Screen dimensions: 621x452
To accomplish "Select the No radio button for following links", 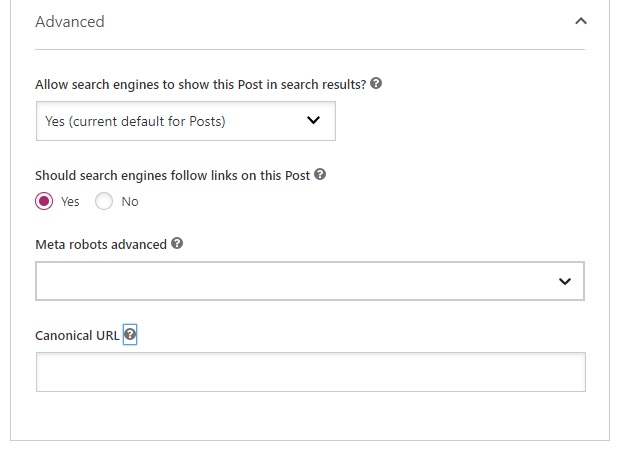I will [104, 201].
